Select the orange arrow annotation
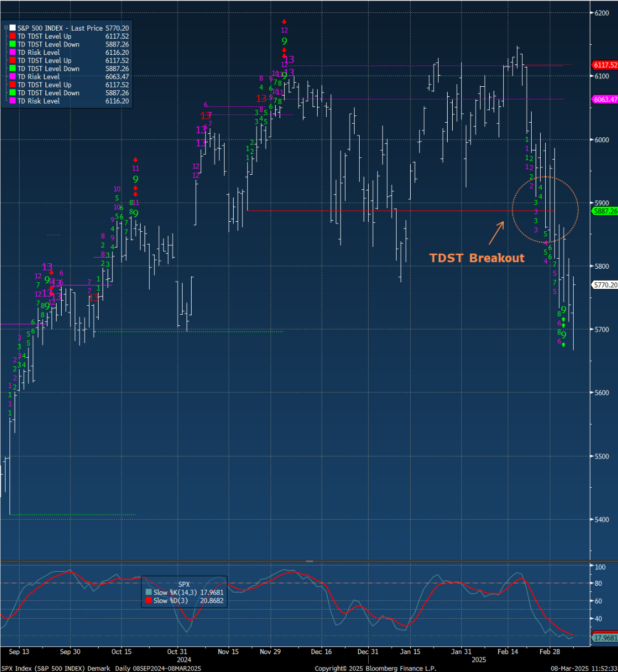This screenshot has width=618, height=672. pyautogui.click(x=496, y=233)
